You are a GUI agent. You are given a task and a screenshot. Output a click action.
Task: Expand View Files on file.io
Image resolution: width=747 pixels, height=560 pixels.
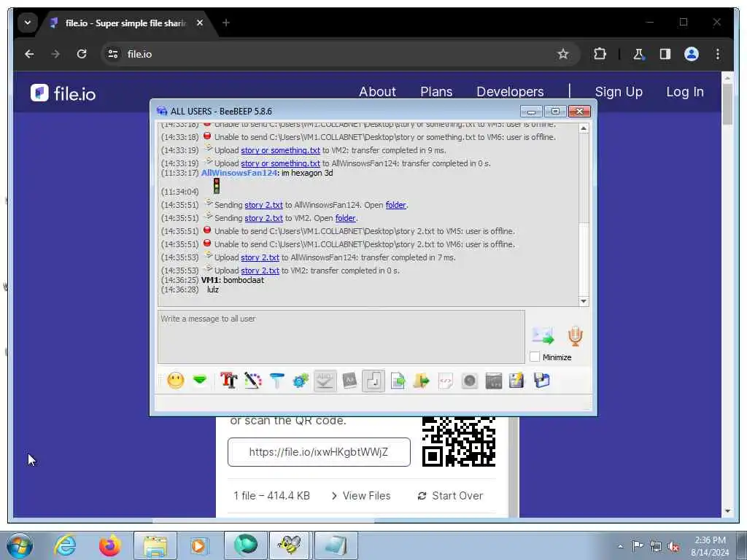[360, 496]
